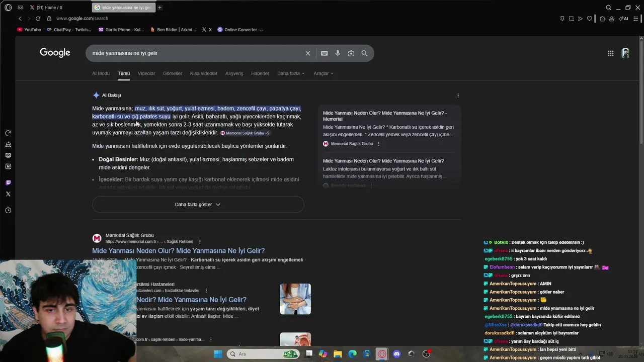Click the padlock site info icon

click(x=49, y=19)
